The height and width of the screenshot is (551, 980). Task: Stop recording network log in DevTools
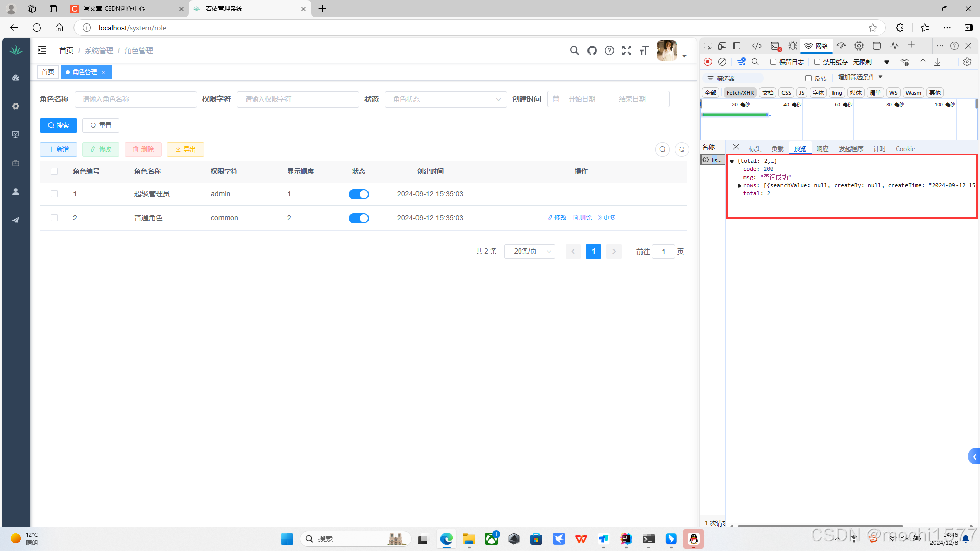click(708, 62)
